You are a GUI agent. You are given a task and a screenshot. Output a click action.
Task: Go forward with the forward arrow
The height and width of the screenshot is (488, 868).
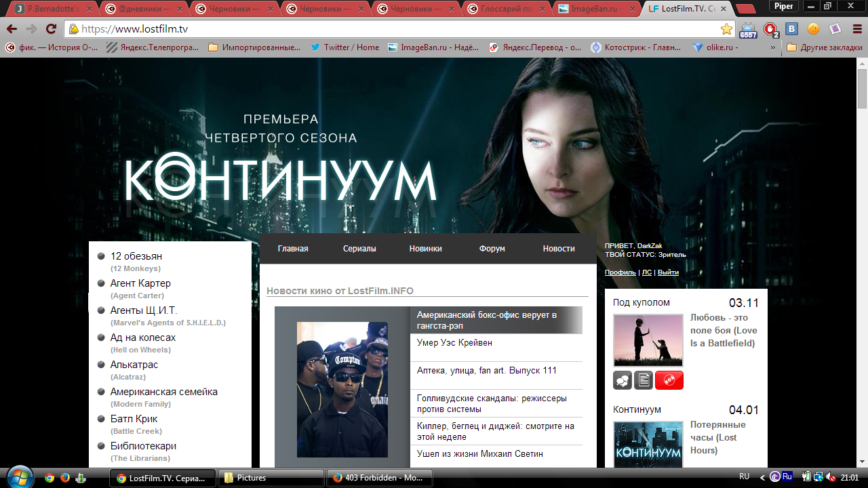pos(31,29)
